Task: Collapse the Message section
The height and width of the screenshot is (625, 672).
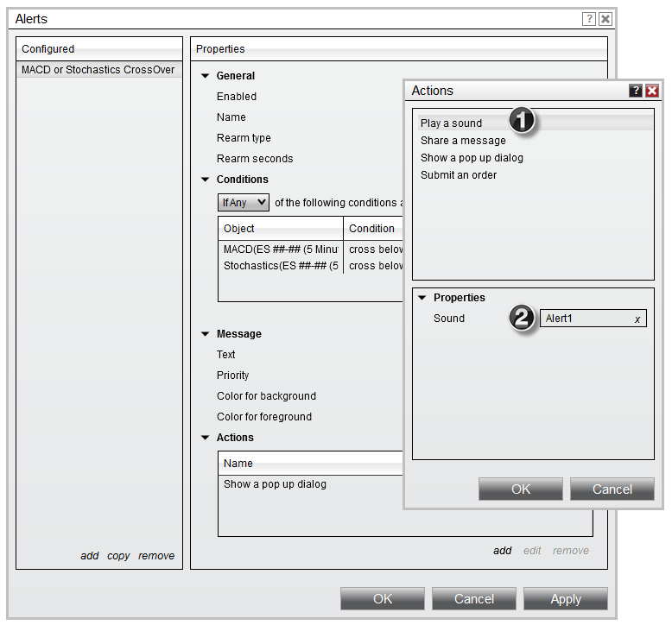Action: 206,334
